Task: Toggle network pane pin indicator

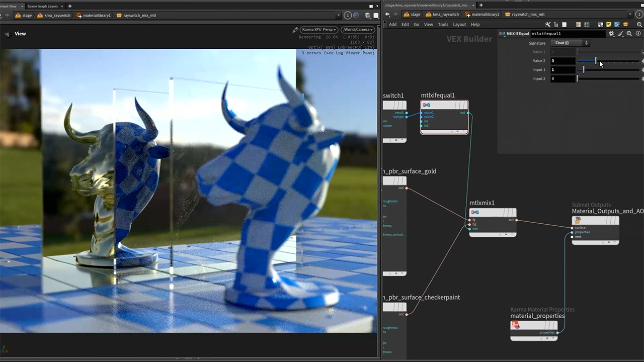Action: click(x=639, y=15)
